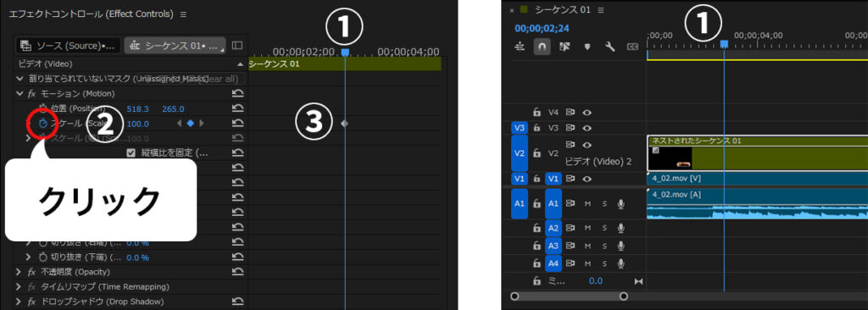Screen dimensions: 868x310
Task: Toggle the Position stopwatch animation icon
Action: [x=44, y=108]
